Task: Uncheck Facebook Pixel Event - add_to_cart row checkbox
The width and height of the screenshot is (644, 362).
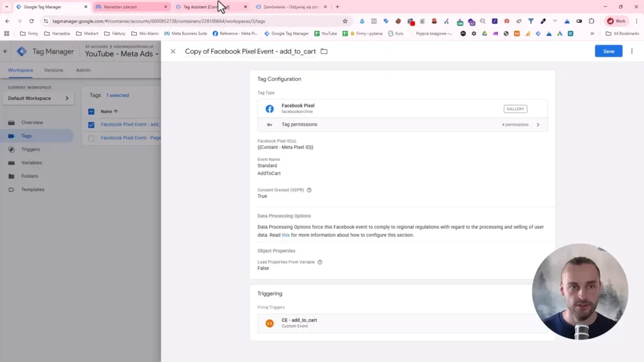Action: [x=91, y=125]
